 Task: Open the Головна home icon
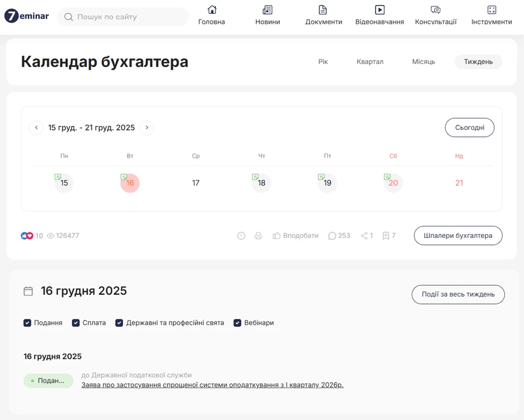coord(211,11)
